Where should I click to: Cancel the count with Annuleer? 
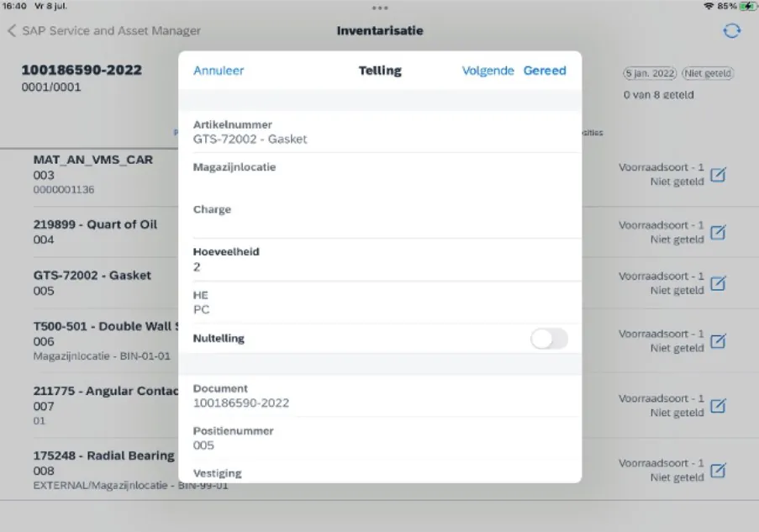click(219, 71)
